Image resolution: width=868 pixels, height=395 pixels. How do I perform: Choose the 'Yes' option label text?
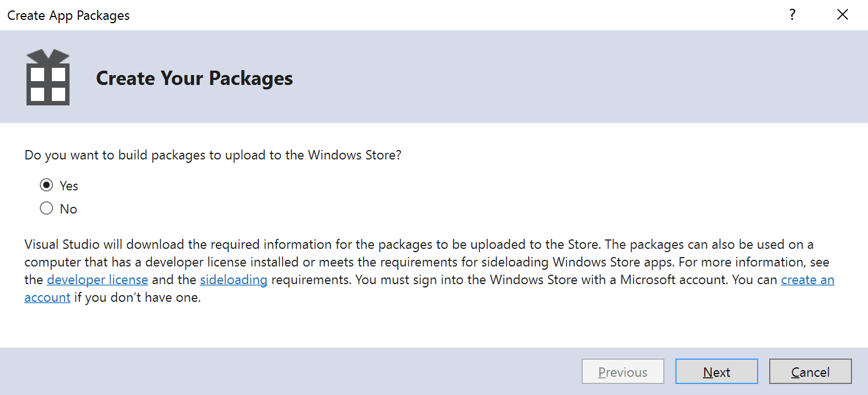(69, 186)
